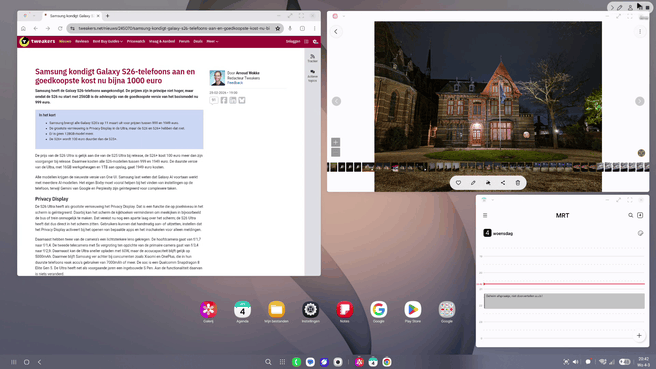Open the taskbar apps grid
The height and width of the screenshot is (369, 656).
282,362
